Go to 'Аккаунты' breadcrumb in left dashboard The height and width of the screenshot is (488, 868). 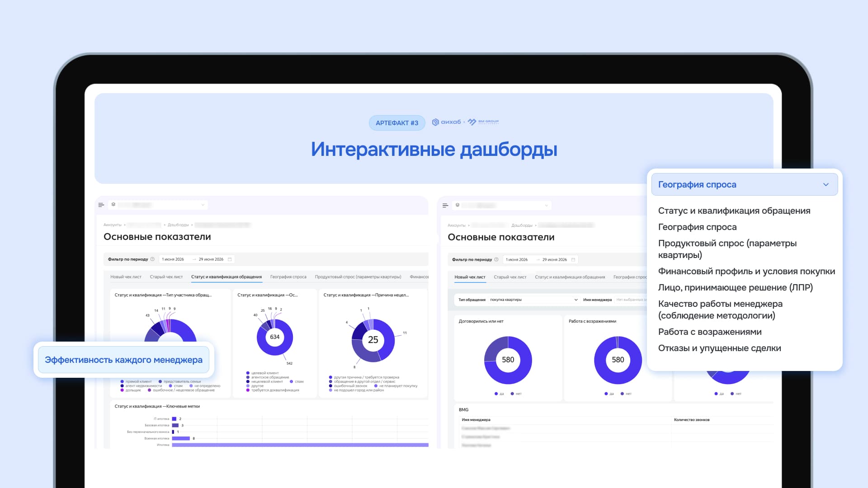[x=113, y=225]
